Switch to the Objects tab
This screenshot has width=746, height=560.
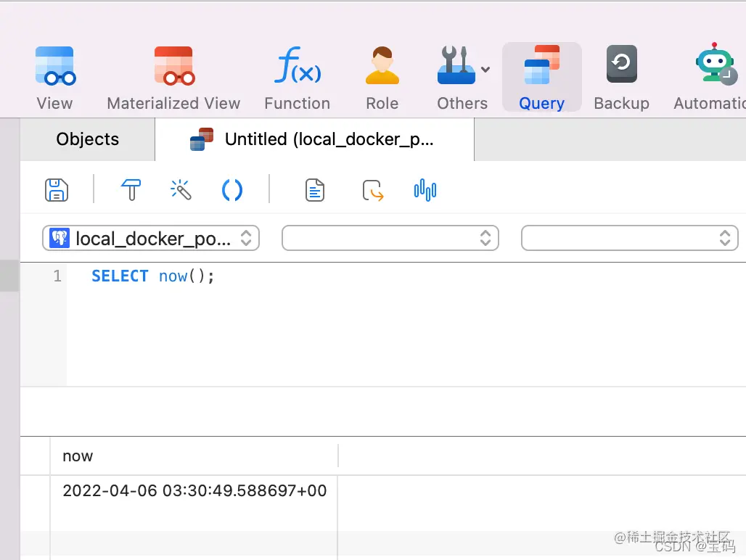click(87, 139)
